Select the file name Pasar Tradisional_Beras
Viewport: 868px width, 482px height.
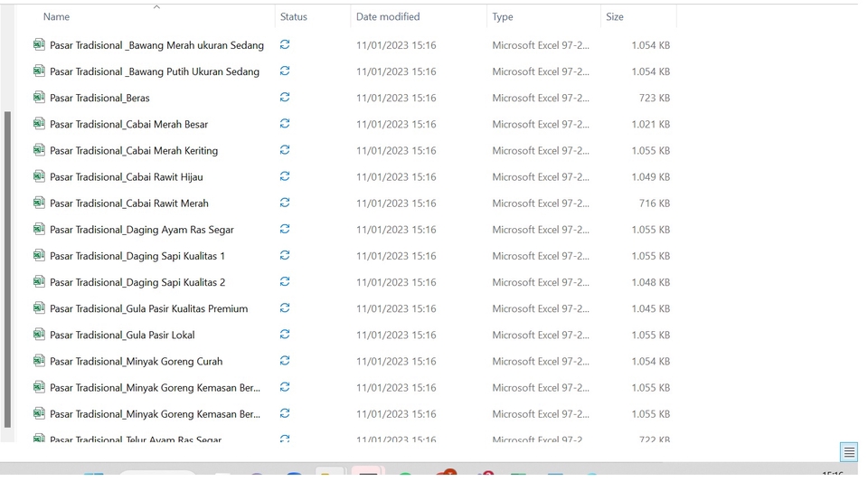99,98
